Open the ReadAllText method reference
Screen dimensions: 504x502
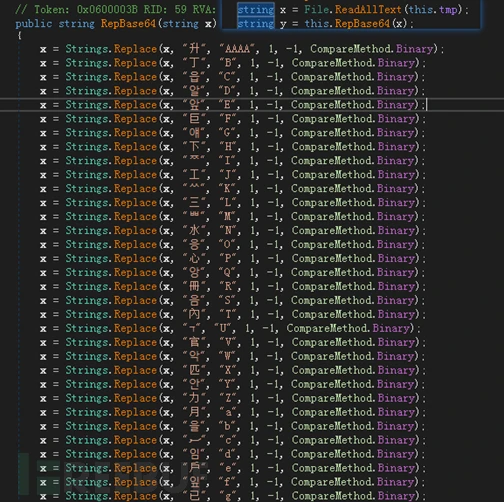368,10
